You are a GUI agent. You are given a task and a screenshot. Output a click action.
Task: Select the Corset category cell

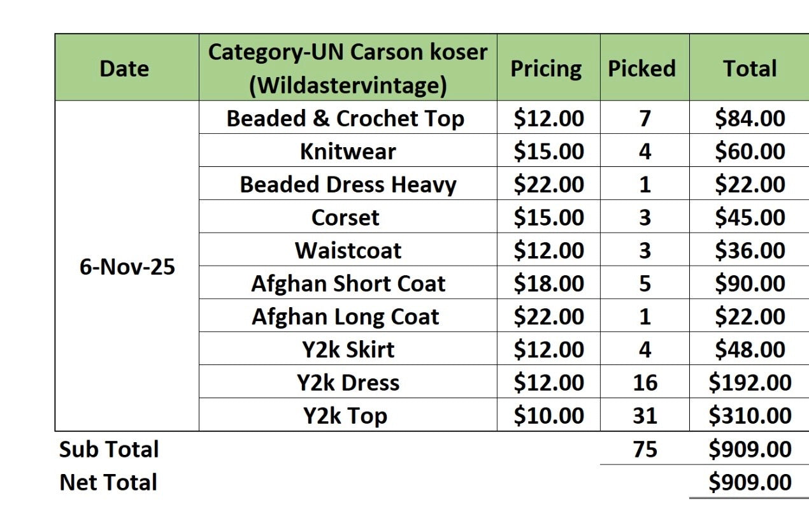345,218
